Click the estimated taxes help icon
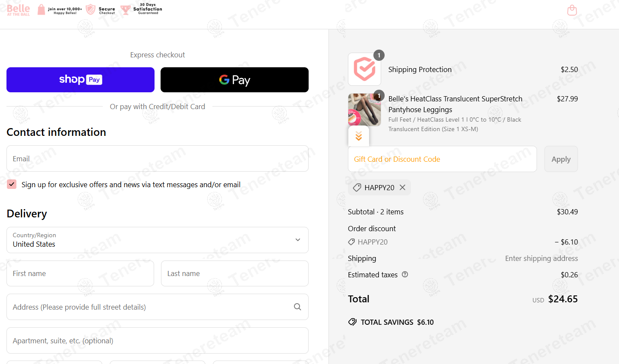This screenshot has height=364, width=619. 405,274
